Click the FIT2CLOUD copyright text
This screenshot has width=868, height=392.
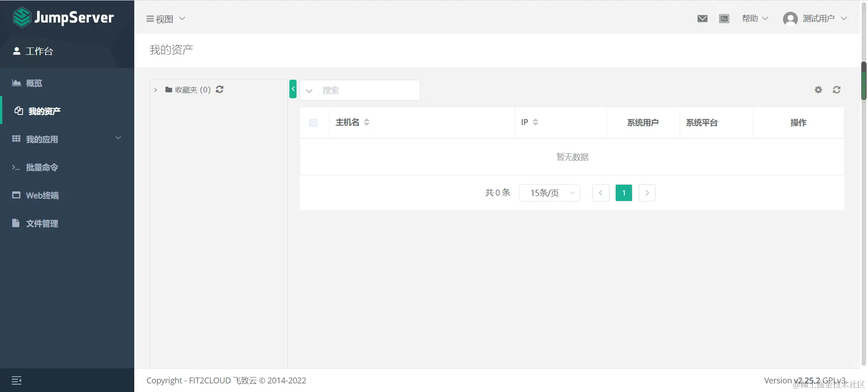pos(226,381)
